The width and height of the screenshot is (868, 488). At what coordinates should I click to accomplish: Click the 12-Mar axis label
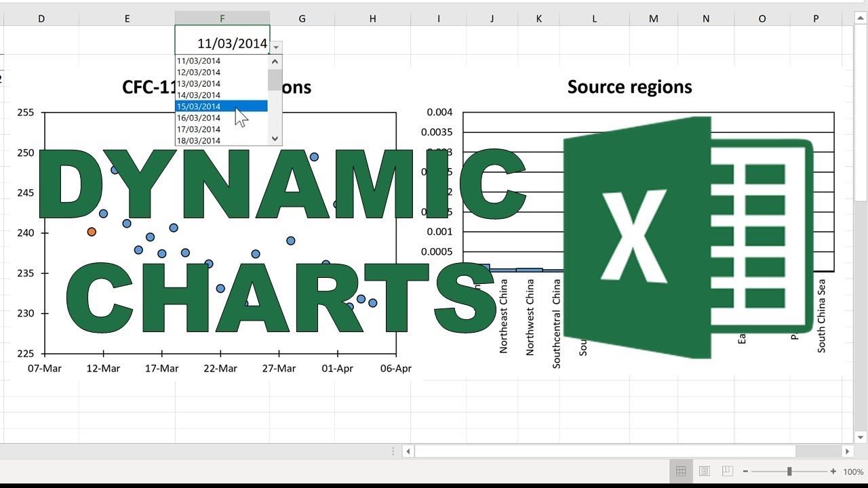pos(104,369)
